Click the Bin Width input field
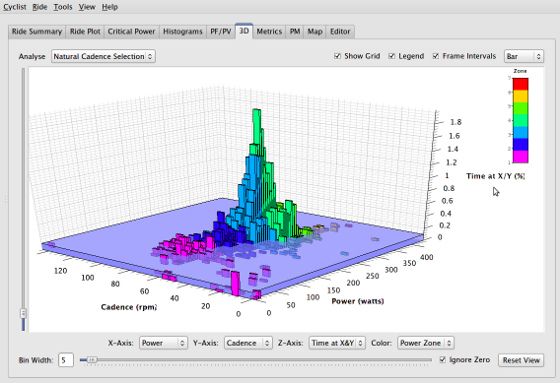Image resolution: width=560 pixels, height=383 pixels. coord(66,360)
